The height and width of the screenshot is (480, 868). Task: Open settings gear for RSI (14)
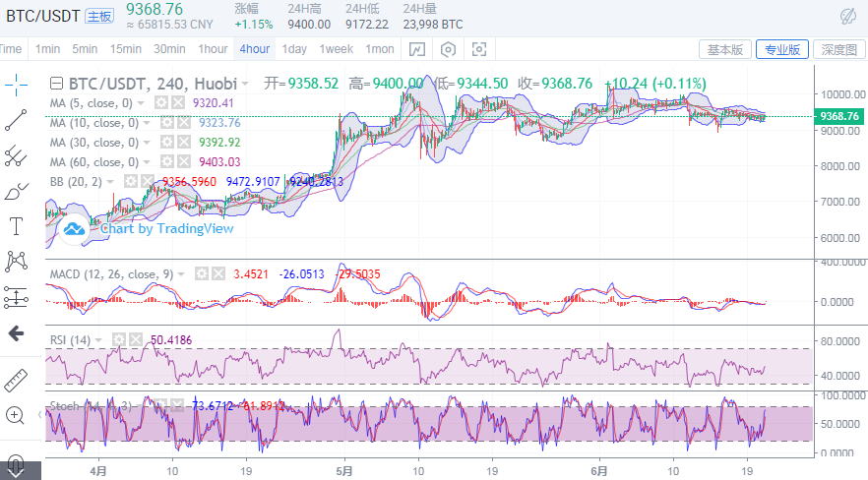click(x=119, y=339)
